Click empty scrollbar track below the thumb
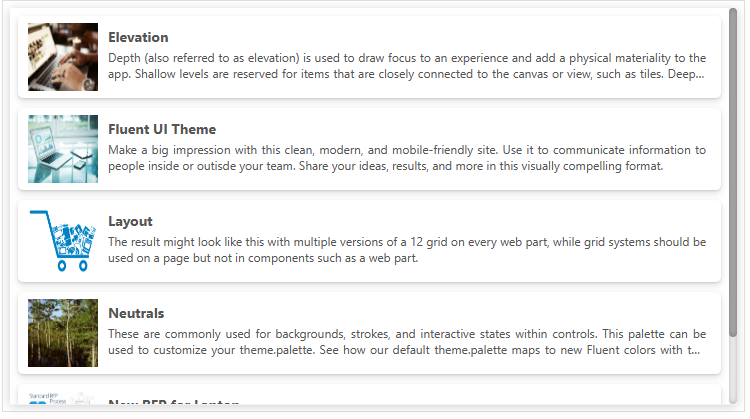This screenshot has width=750, height=419. (x=733, y=370)
